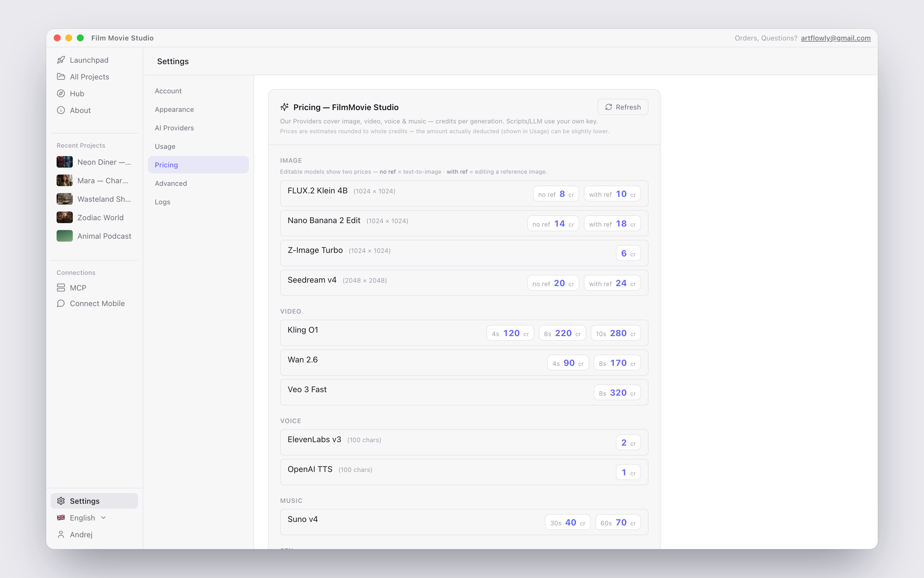Open MCP connection label
This screenshot has height=578, width=924.
tap(78, 288)
